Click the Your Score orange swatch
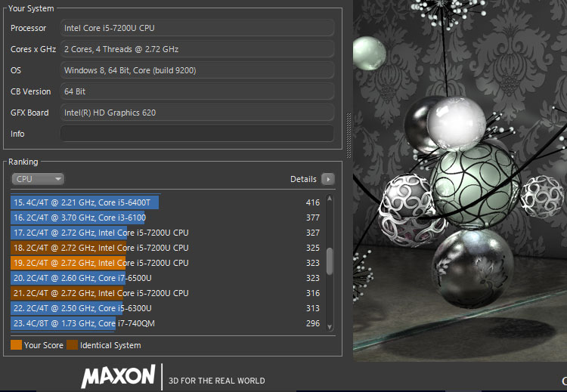The width and height of the screenshot is (567, 392). (x=17, y=345)
